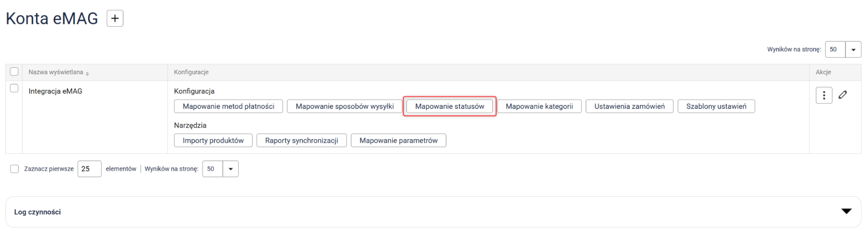
Task: Expand the Log czynności panel arrow
Action: tap(846, 211)
